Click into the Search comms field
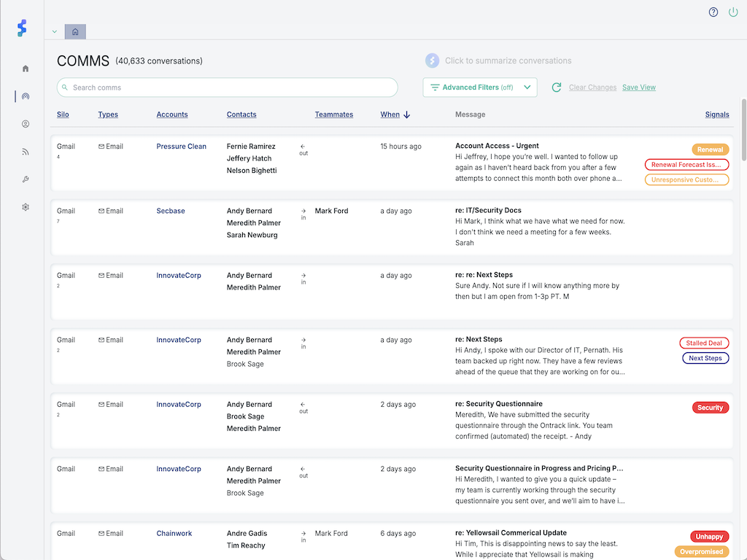The width and height of the screenshot is (747, 560). tap(228, 87)
